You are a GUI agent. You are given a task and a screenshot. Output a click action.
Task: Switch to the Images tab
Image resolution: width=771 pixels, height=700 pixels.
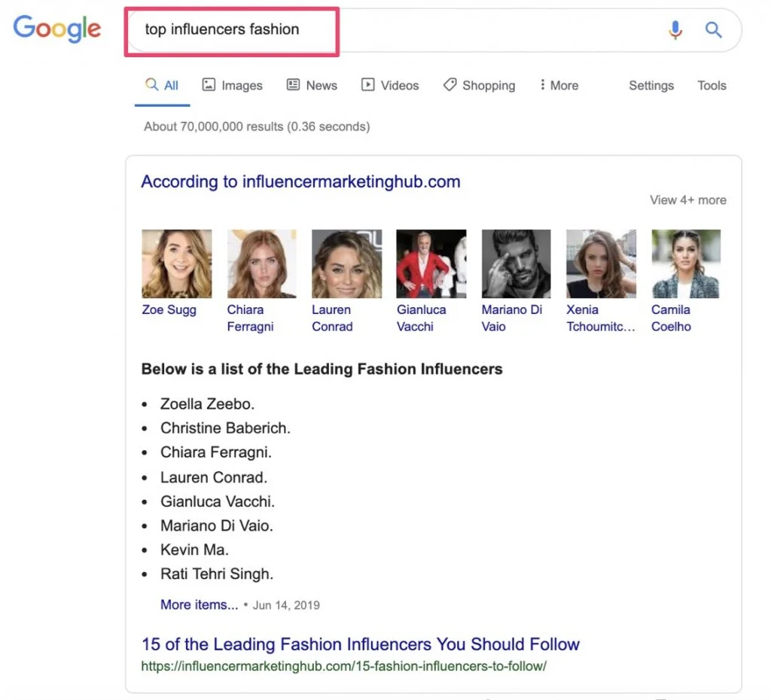(x=233, y=86)
